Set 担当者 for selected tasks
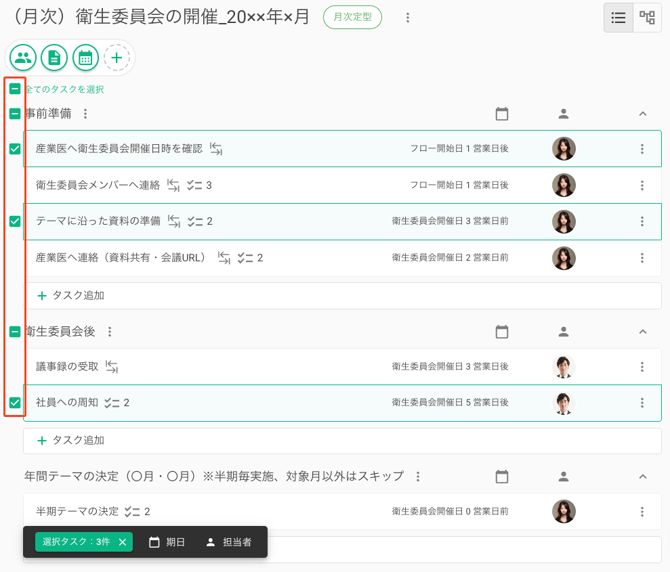 click(229, 542)
